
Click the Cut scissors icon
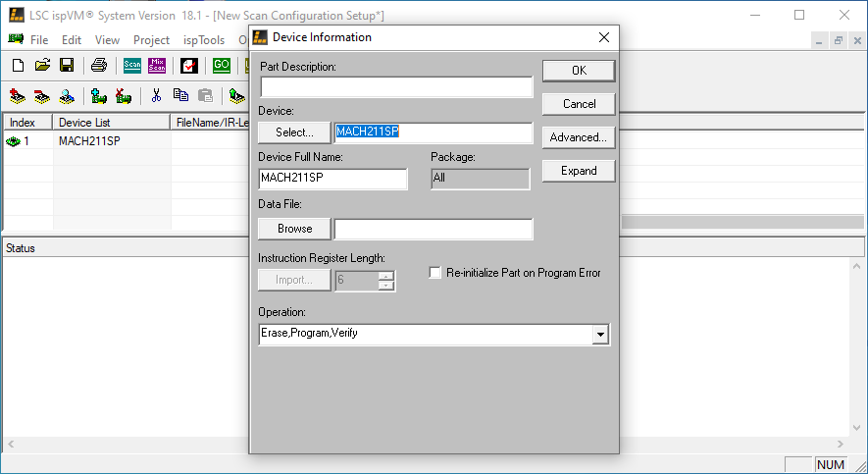[155, 95]
